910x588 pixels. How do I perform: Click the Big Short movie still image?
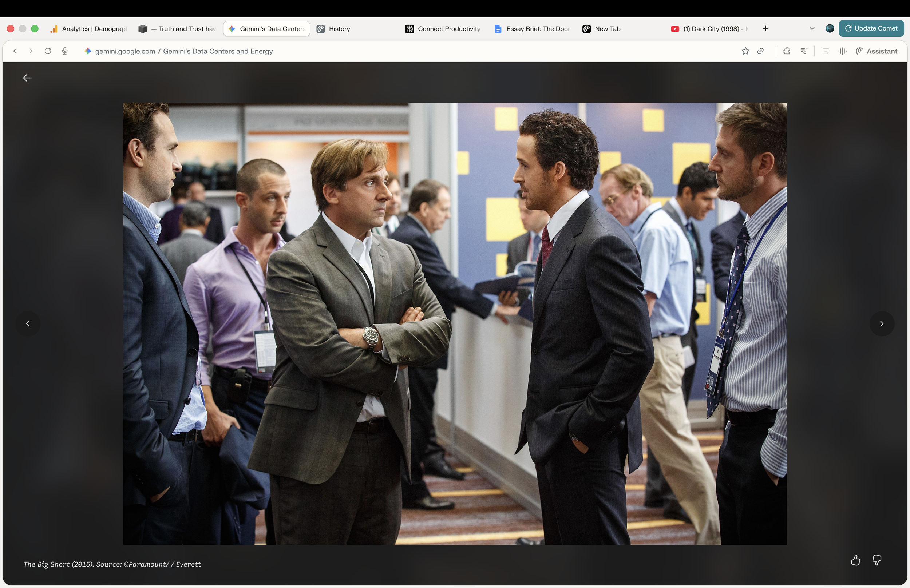pos(454,323)
